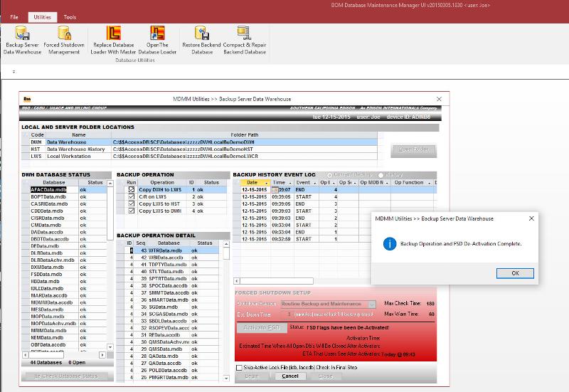Switch to the Tools ribbon tab
Viewport: 569px width, 392px height.
click(70, 16)
